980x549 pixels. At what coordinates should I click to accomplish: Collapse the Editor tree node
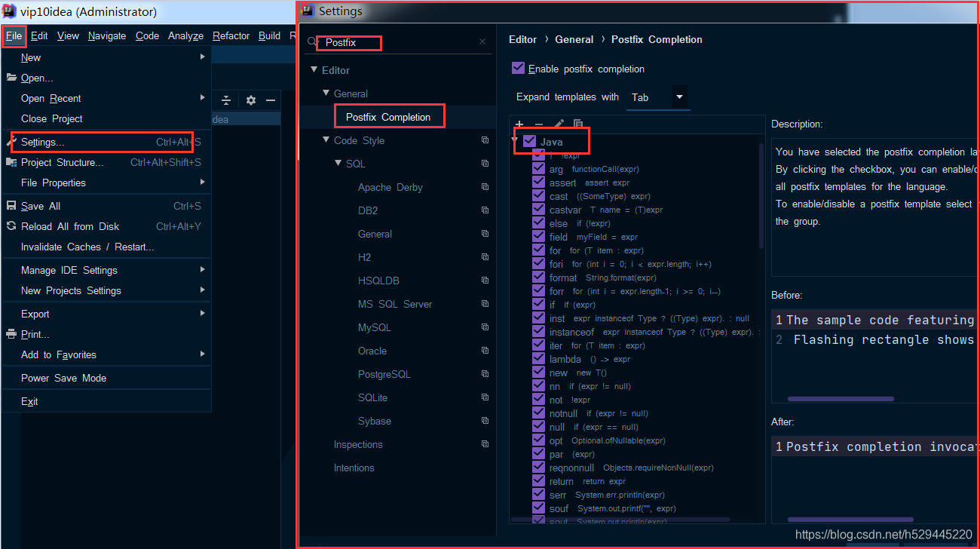(314, 70)
